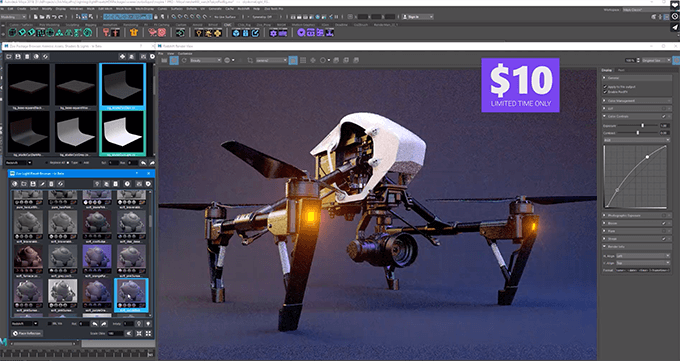Expand the General section
680x361 pixels.
[637, 78]
